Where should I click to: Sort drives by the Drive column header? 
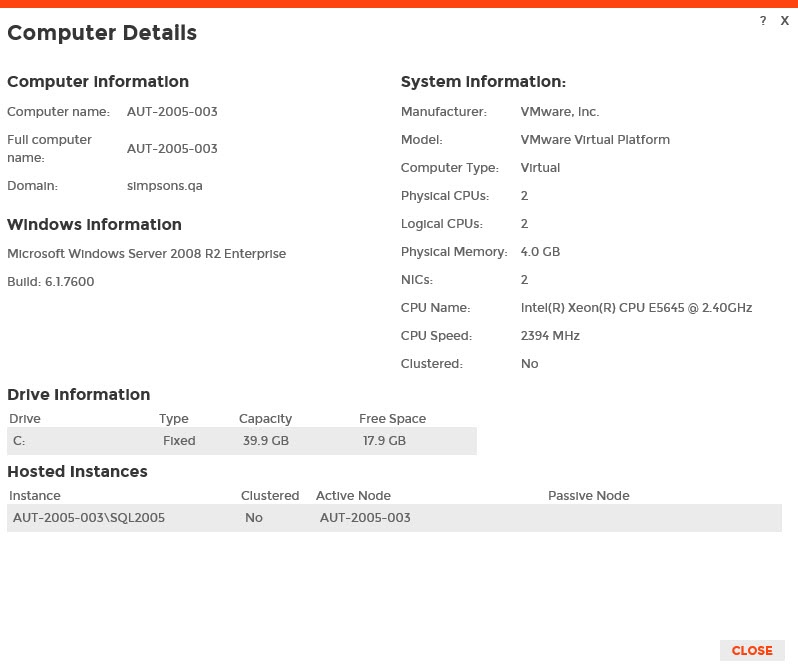25,419
